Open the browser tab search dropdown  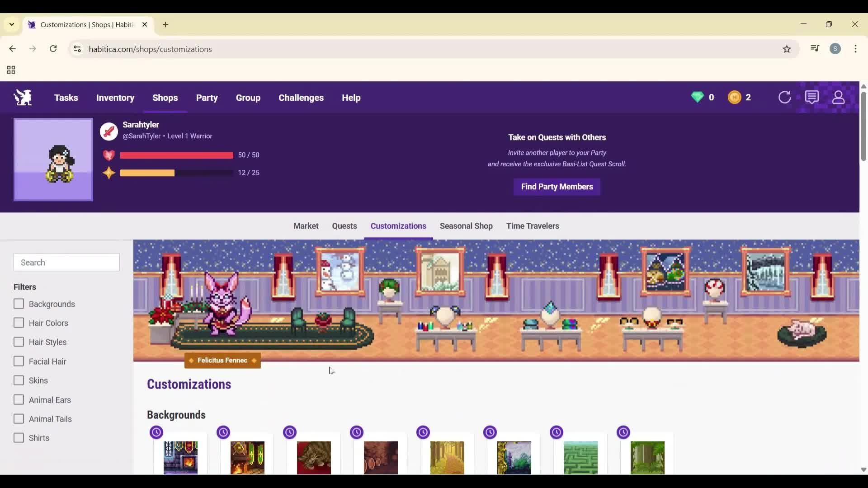click(11, 24)
